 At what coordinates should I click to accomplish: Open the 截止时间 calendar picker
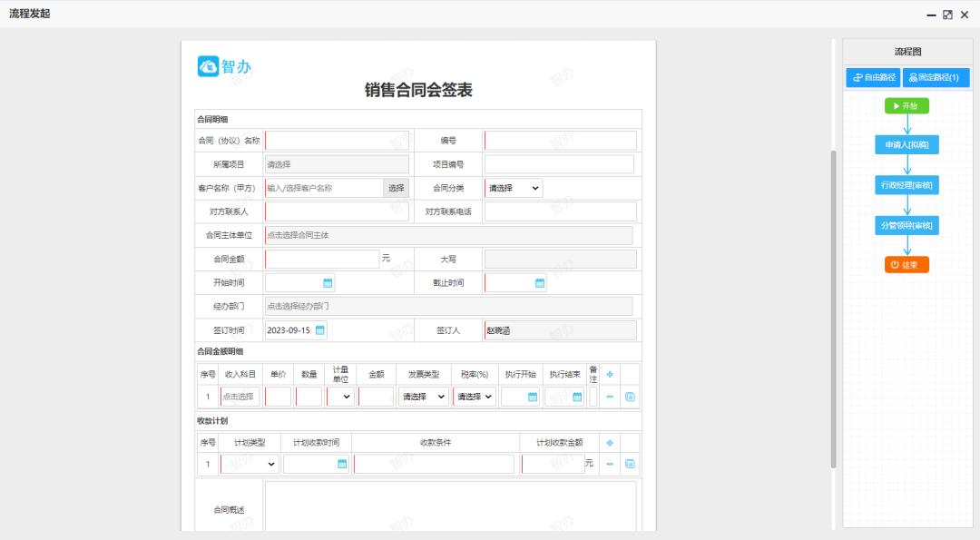pyautogui.click(x=538, y=282)
